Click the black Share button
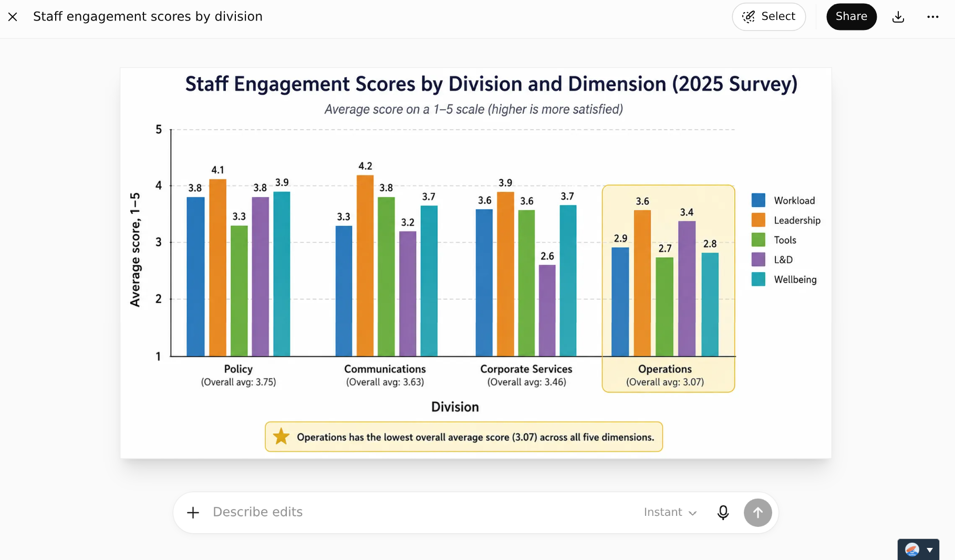This screenshot has height=560, width=955. (852, 17)
